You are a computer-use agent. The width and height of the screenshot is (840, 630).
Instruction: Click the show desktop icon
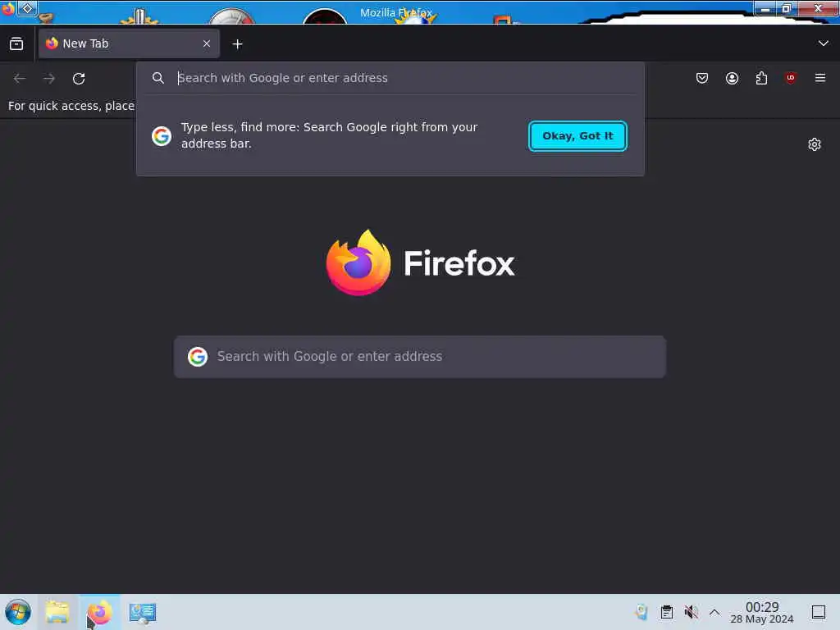(x=818, y=612)
